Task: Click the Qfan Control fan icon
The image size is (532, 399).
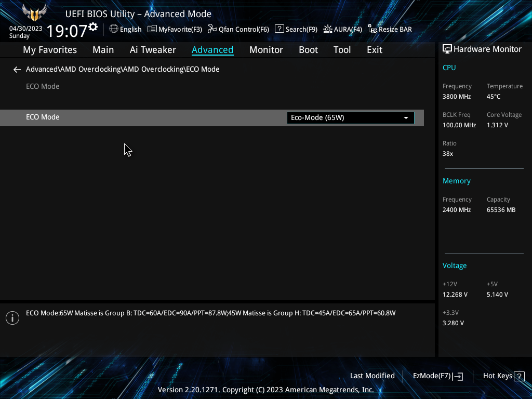Action: click(x=212, y=29)
